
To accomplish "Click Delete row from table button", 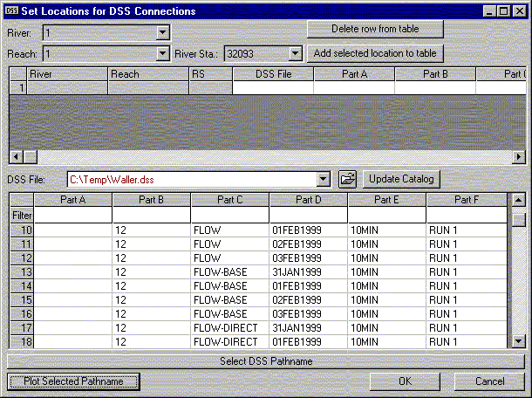I will (377, 30).
